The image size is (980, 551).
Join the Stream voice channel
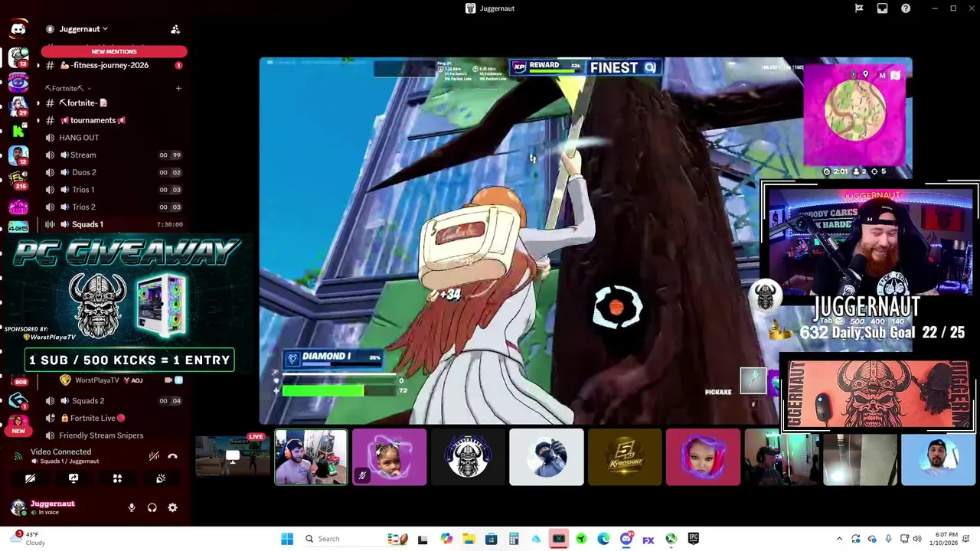pos(113,155)
